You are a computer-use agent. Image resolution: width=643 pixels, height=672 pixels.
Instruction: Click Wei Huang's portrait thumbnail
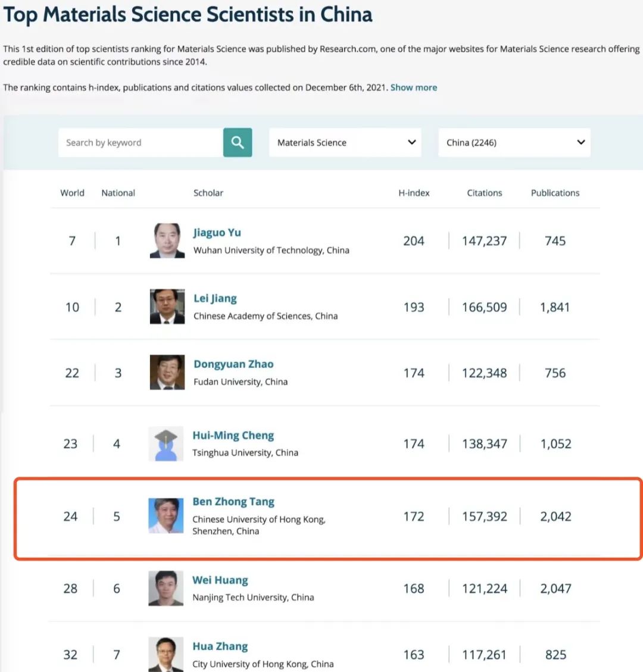point(166,588)
